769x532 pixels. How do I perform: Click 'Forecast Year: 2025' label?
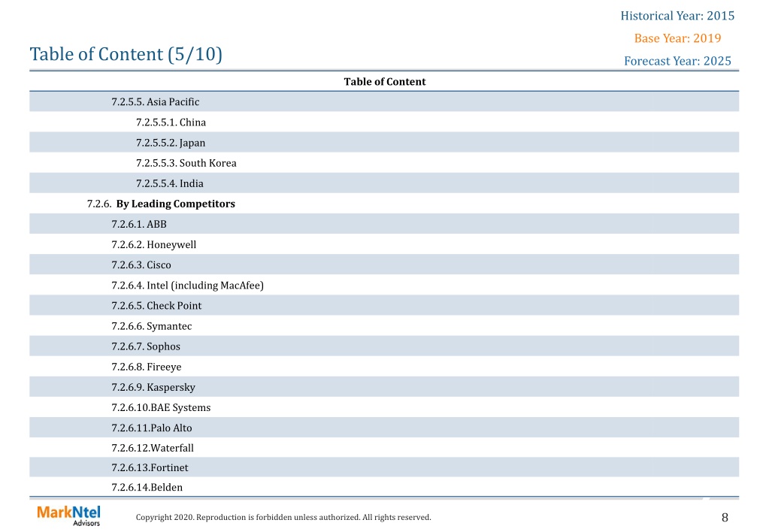(677, 61)
